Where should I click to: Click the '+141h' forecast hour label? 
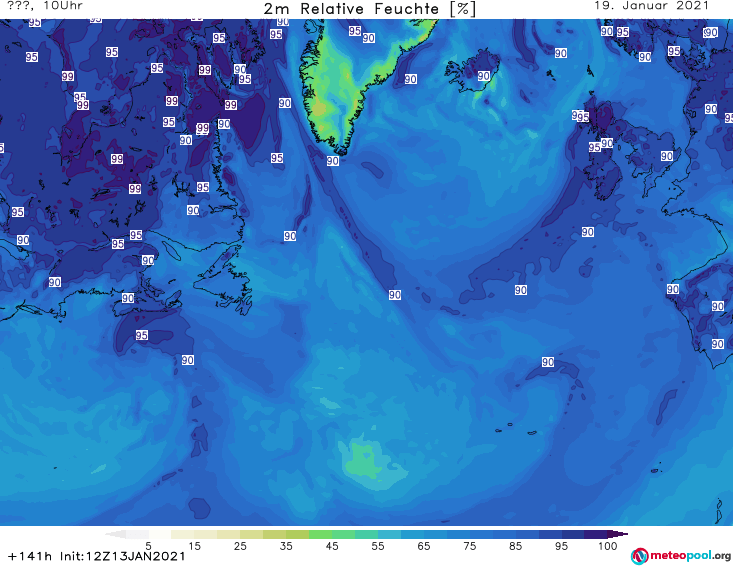click(x=30, y=556)
